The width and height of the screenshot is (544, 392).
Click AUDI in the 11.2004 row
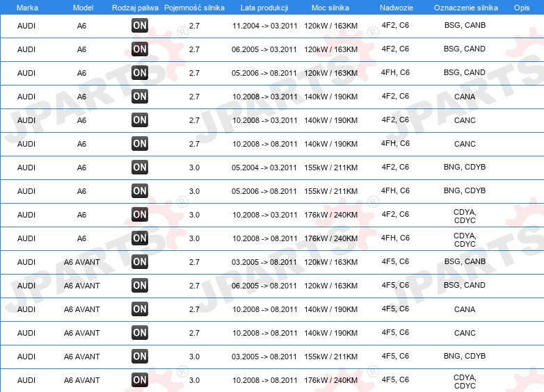(x=26, y=26)
